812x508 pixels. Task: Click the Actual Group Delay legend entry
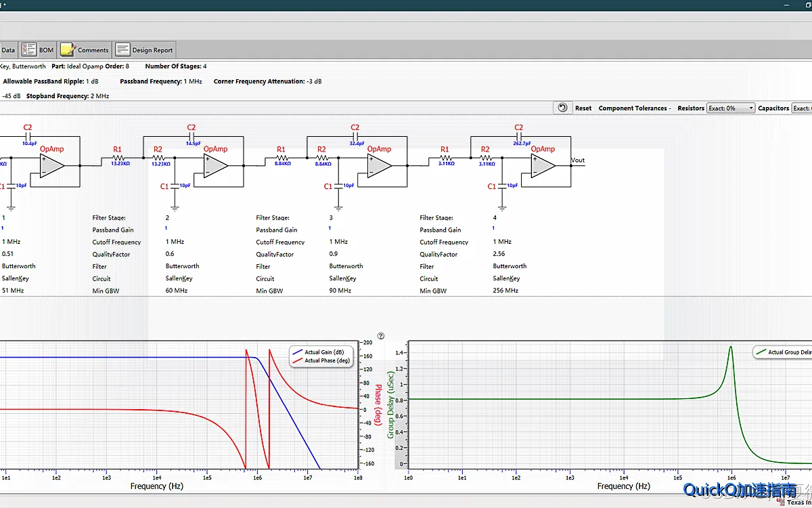(785, 352)
